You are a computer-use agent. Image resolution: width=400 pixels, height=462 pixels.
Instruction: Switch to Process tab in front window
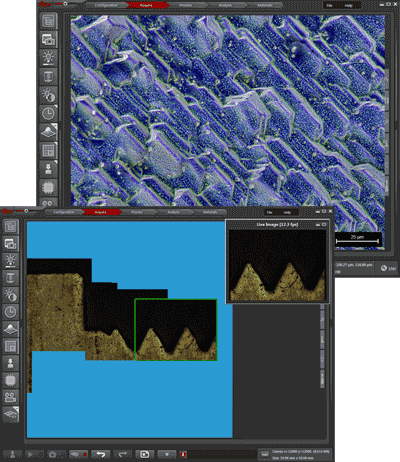click(137, 212)
